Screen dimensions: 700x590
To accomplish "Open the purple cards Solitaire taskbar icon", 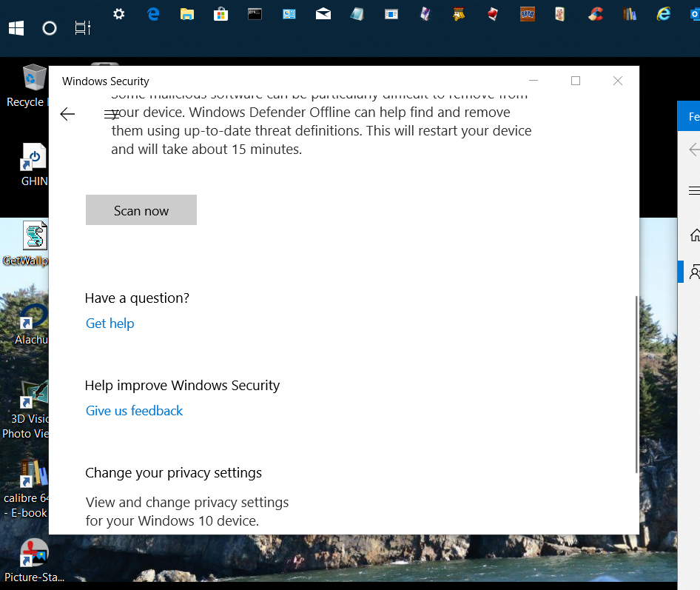I will pyautogui.click(x=425, y=14).
